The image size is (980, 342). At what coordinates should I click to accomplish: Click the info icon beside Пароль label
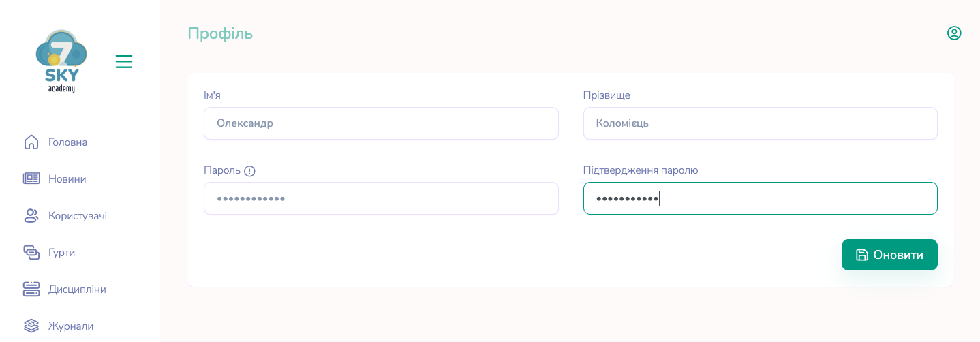[x=249, y=171]
